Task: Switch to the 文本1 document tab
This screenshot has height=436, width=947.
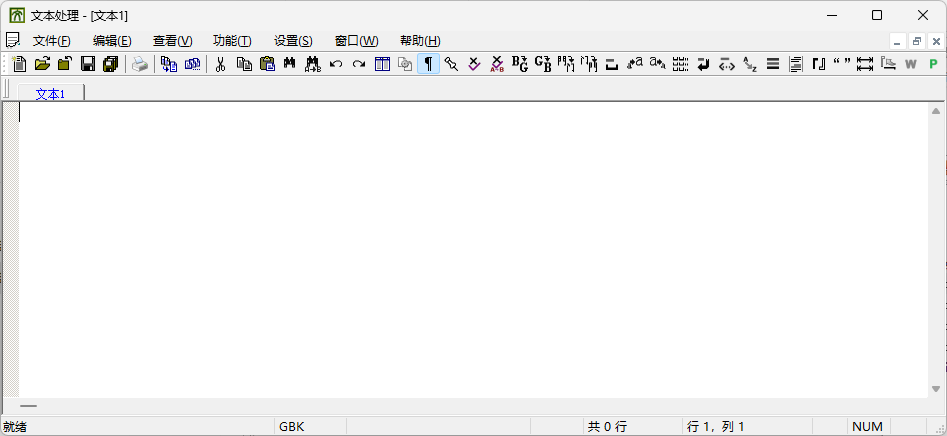Action: (x=50, y=93)
